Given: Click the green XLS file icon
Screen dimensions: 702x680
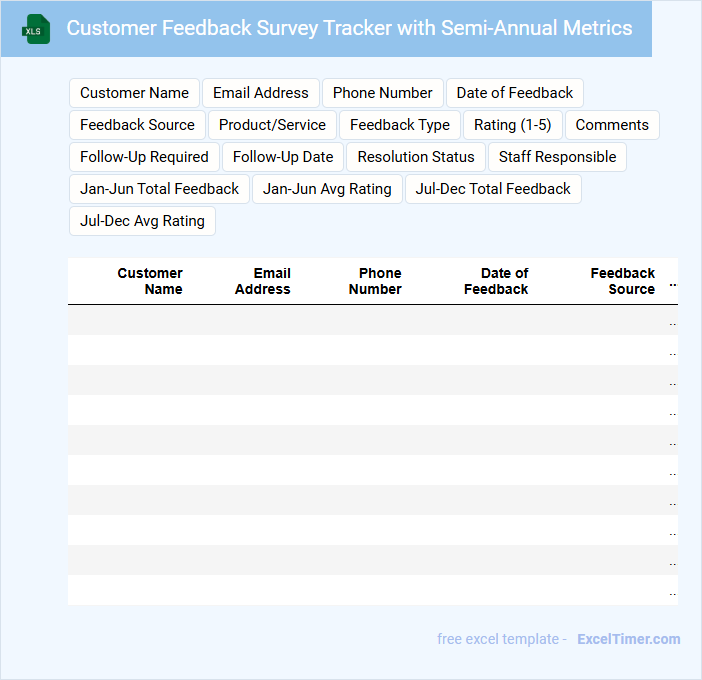Looking at the screenshot, I should click(36, 29).
